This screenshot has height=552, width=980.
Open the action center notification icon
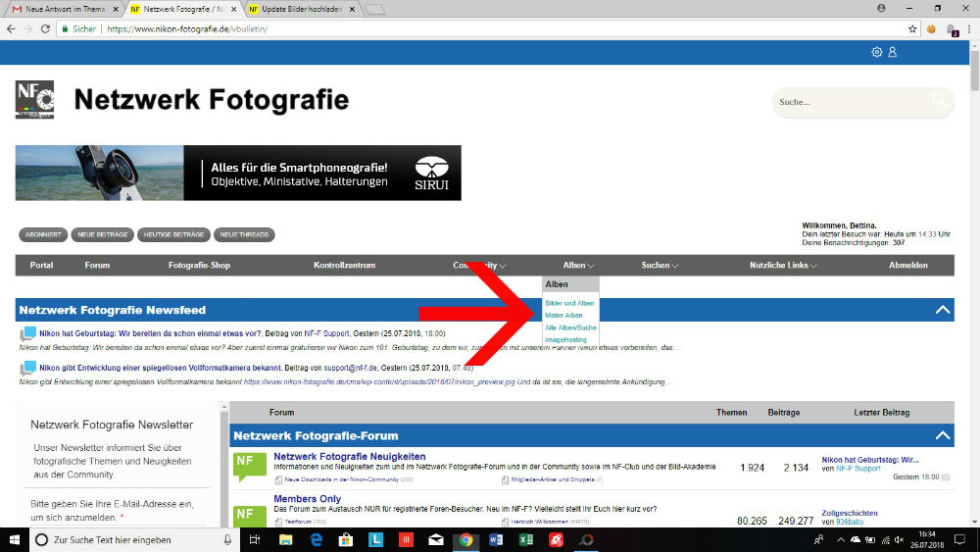pos(959,539)
